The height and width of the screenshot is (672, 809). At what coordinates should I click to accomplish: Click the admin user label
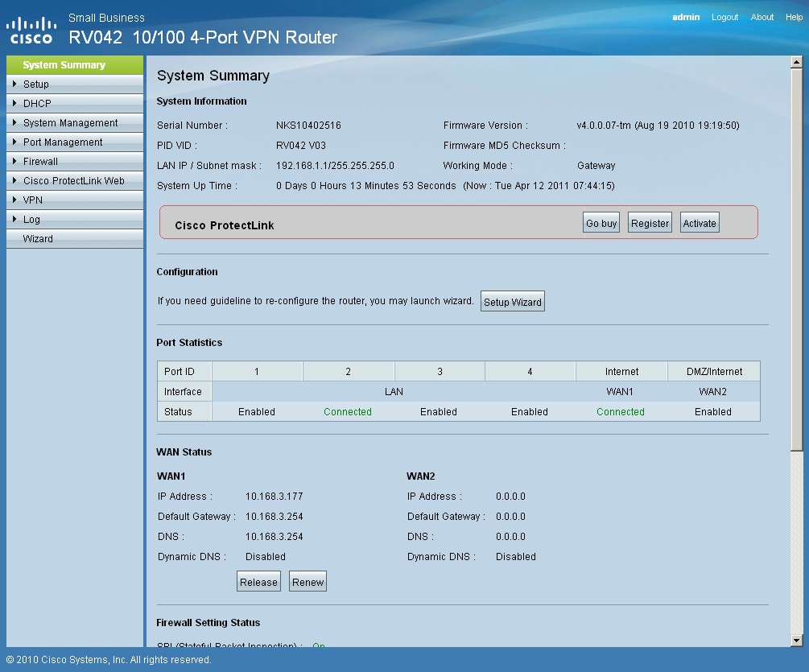tap(686, 17)
